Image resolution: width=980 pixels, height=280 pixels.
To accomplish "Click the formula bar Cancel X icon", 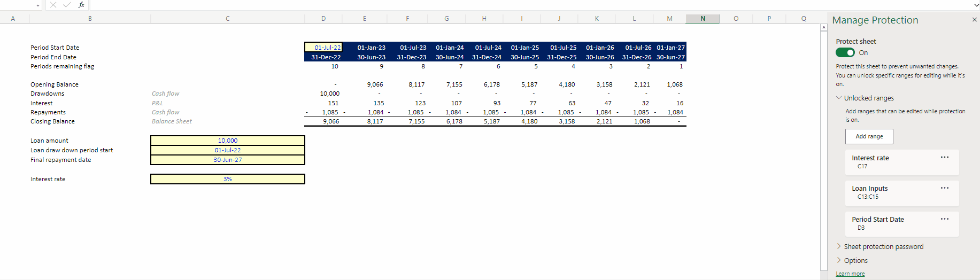I will pos(53,5).
